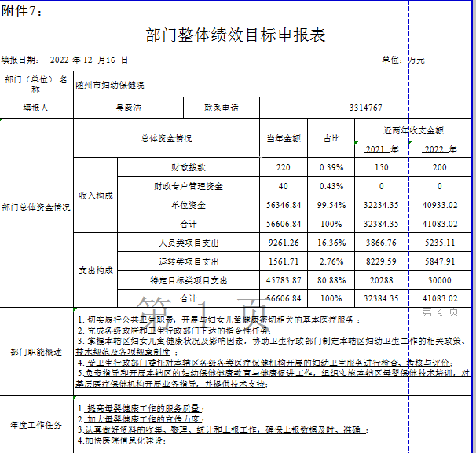This screenshot has height=453, width=476.
Task: Click the 9261.26 amount cell
Action: [284, 243]
